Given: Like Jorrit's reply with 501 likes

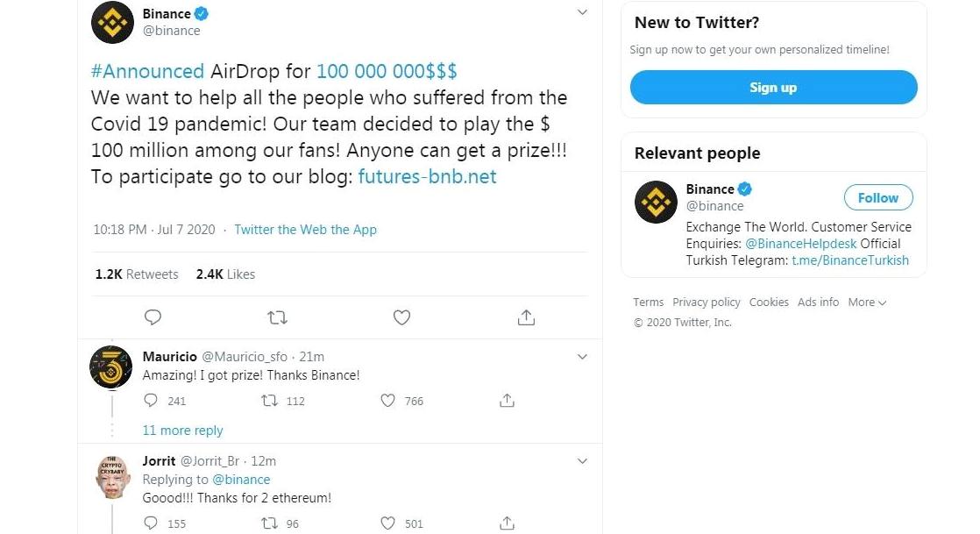Looking at the screenshot, I should tap(387, 523).
